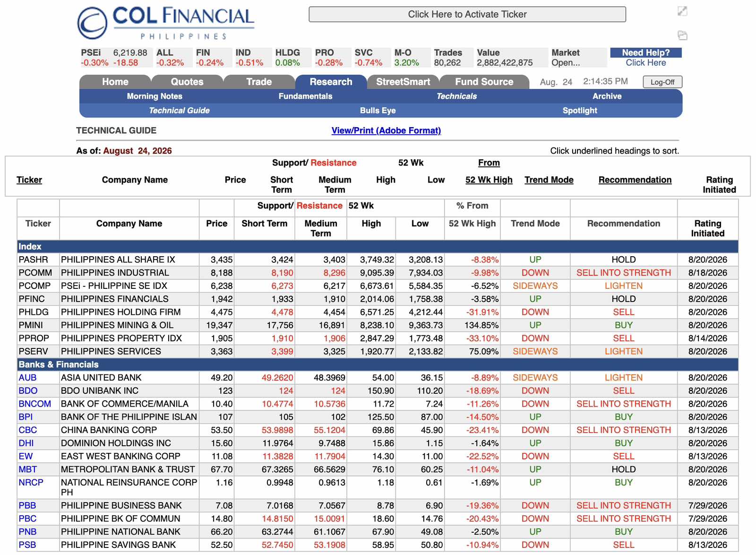This screenshot has height=555, width=756.
Task: Click total Value 2,882,422,875
Action: pos(505,62)
